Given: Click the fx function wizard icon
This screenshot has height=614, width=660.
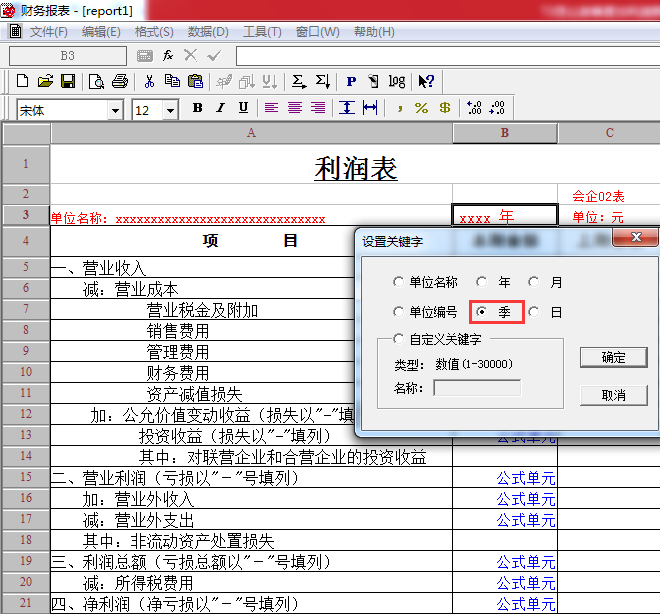Looking at the screenshot, I should pyautogui.click(x=168, y=56).
